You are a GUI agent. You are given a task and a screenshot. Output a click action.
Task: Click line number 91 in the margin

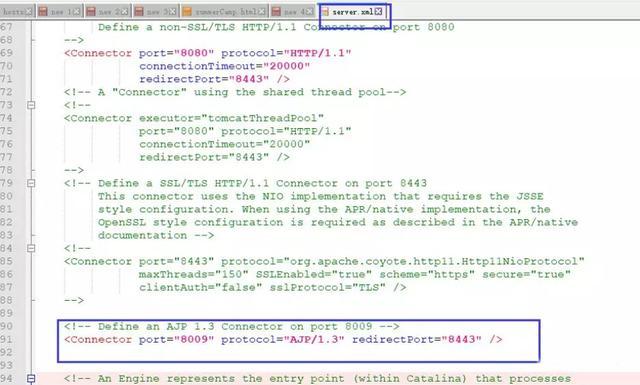(7, 339)
